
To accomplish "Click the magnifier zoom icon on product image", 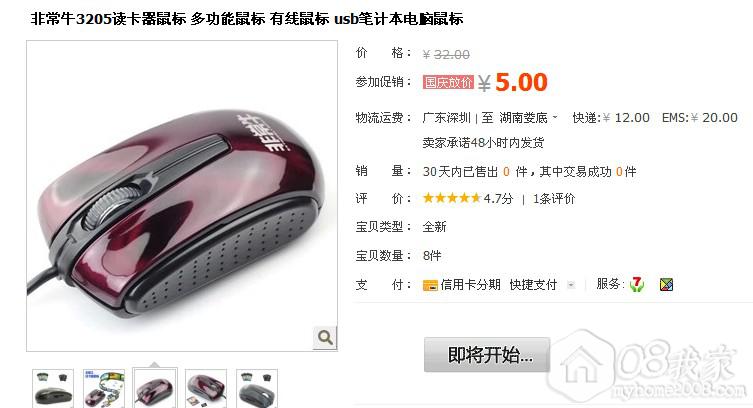I will (325, 337).
